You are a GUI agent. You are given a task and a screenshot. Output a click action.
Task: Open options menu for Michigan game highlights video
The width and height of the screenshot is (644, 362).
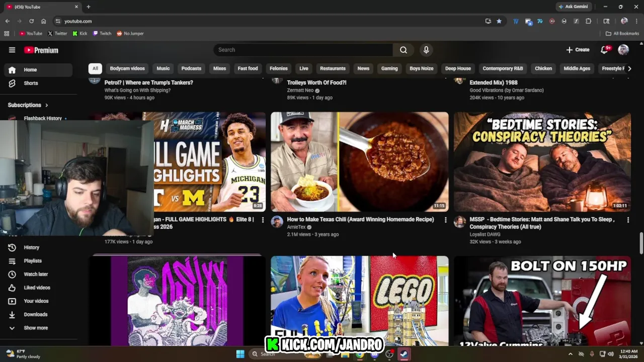263,220
